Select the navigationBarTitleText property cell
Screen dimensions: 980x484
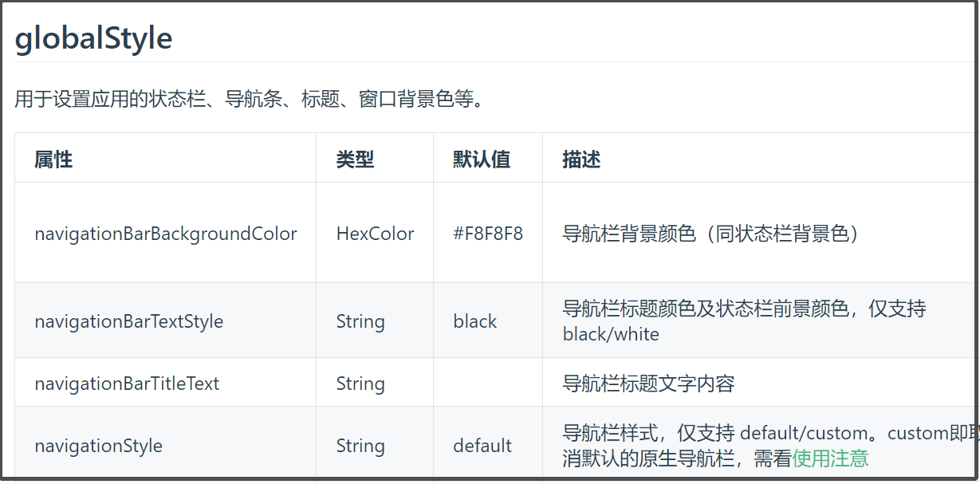click(127, 384)
